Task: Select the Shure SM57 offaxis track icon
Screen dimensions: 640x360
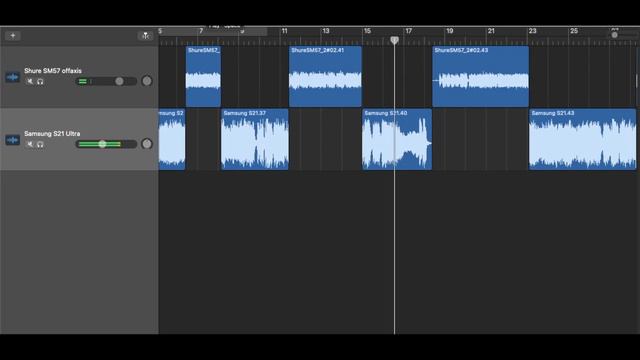Action: [12, 77]
